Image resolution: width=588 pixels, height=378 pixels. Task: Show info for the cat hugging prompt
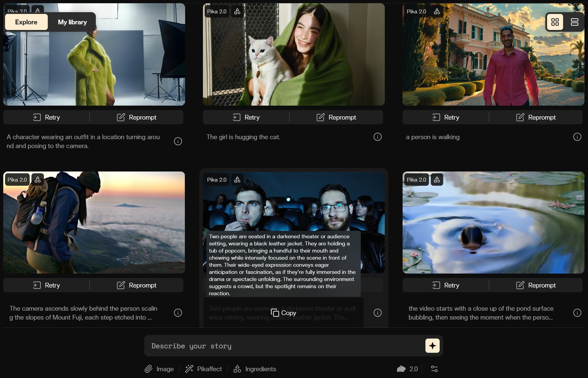(x=377, y=137)
